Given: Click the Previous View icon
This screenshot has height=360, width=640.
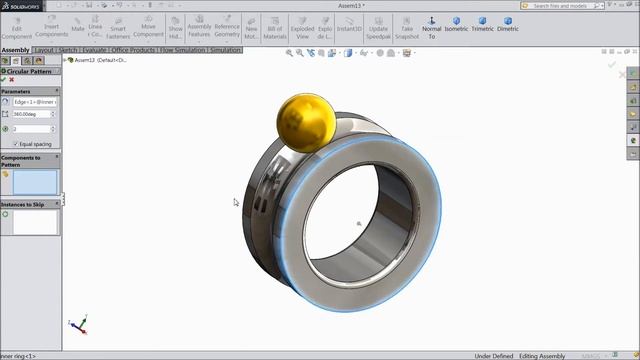Looking at the screenshot, I should pyautogui.click(x=311, y=53).
